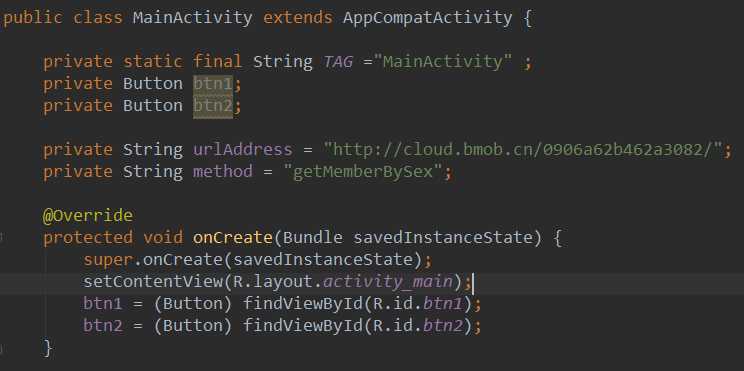Viewport: 744px width, 371px height.
Task: Click findViewById on the btn2 line
Action: 303,325
